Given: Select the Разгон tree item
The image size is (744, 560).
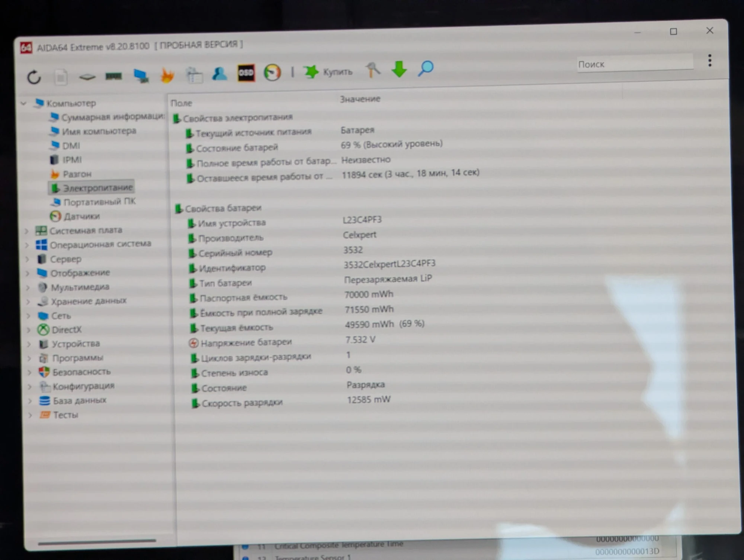Looking at the screenshot, I should [x=71, y=174].
